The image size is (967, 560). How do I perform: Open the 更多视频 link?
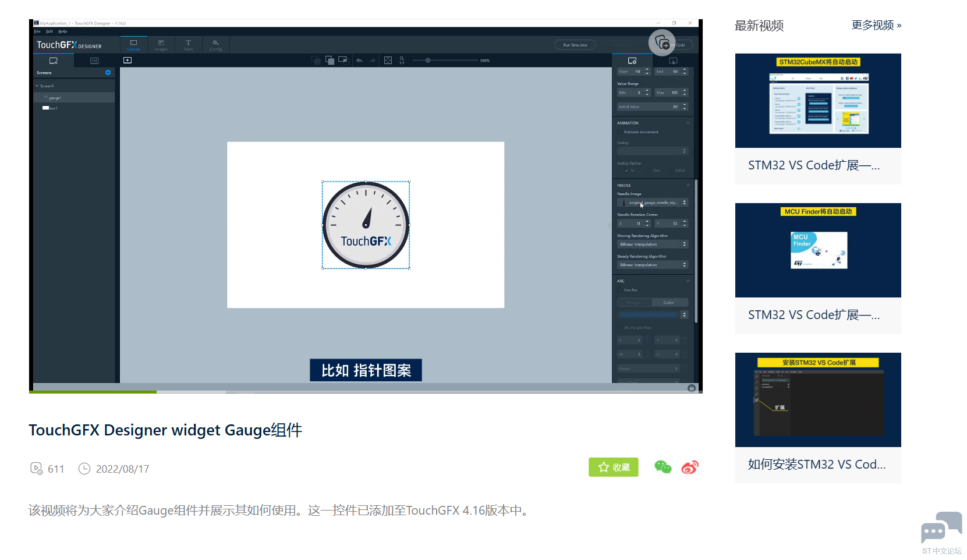click(x=876, y=25)
